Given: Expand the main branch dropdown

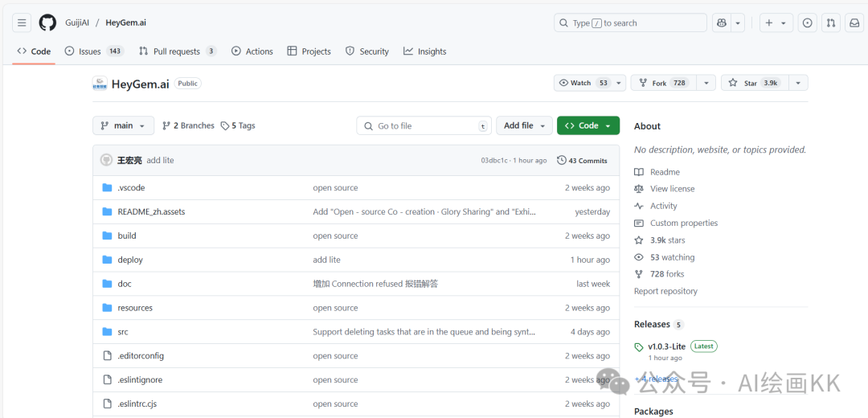Looking at the screenshot, I should [123, 125].
